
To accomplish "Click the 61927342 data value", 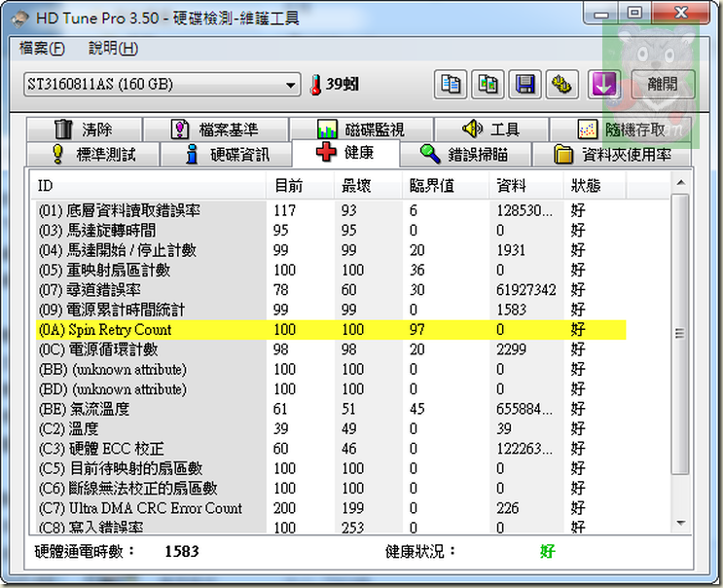I will coord(526,290).
